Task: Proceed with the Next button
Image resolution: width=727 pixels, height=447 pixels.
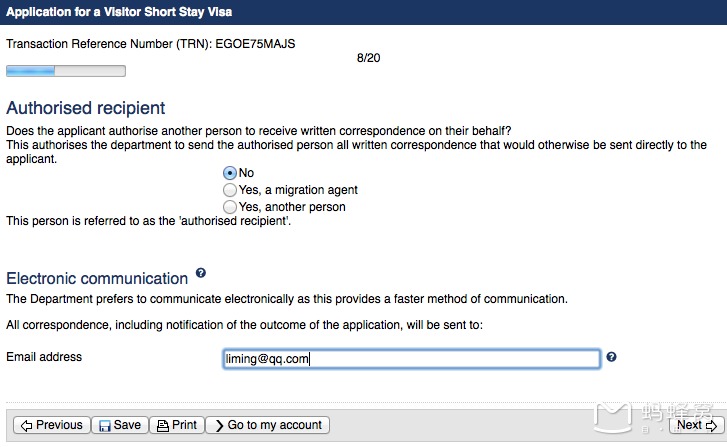Action: point(695,425)
